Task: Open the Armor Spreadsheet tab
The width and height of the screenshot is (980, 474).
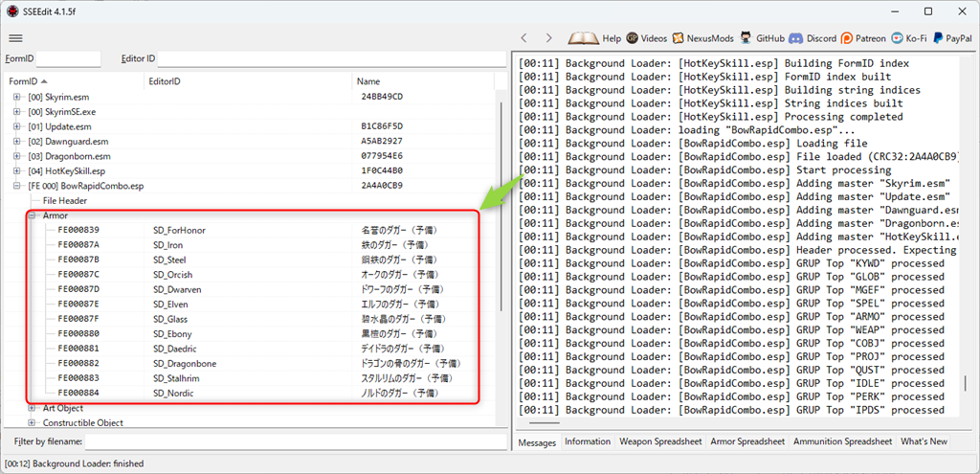Action: (747, 441)
